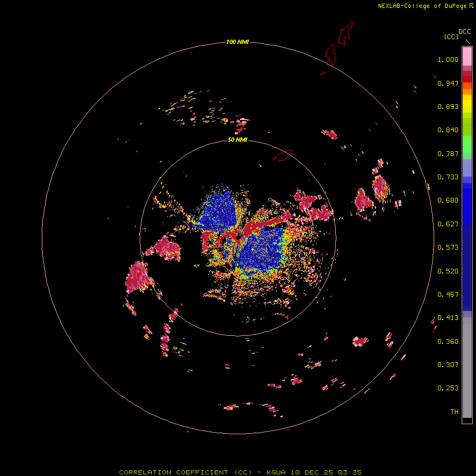The height and width of the screenshot is (476, 476).
Task: Click the topmost red island outline
Action: coord(345,33)
